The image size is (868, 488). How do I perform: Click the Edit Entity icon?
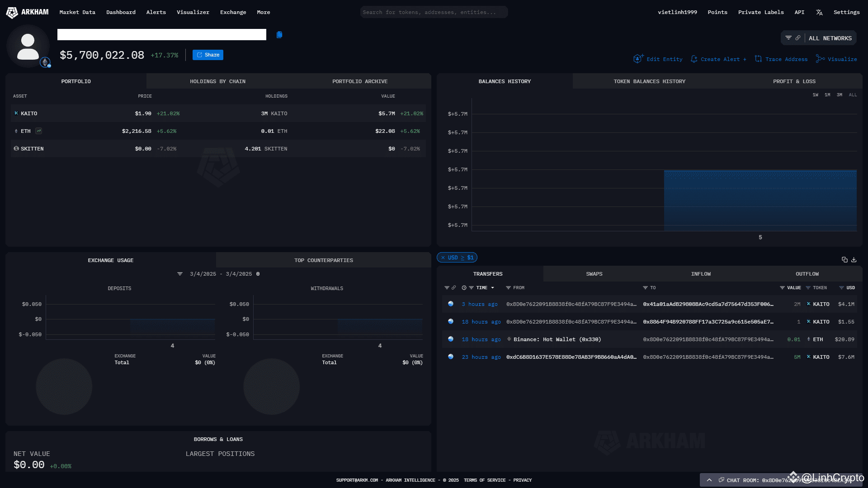pyautogui.click(x=638, y=59)
